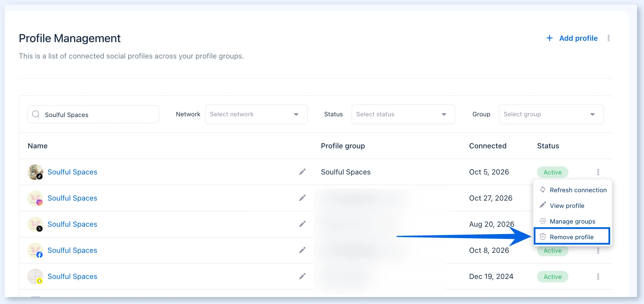Click the search field containing Soulful Spaces
The image size is (644, 304).
tap(93, 114)
